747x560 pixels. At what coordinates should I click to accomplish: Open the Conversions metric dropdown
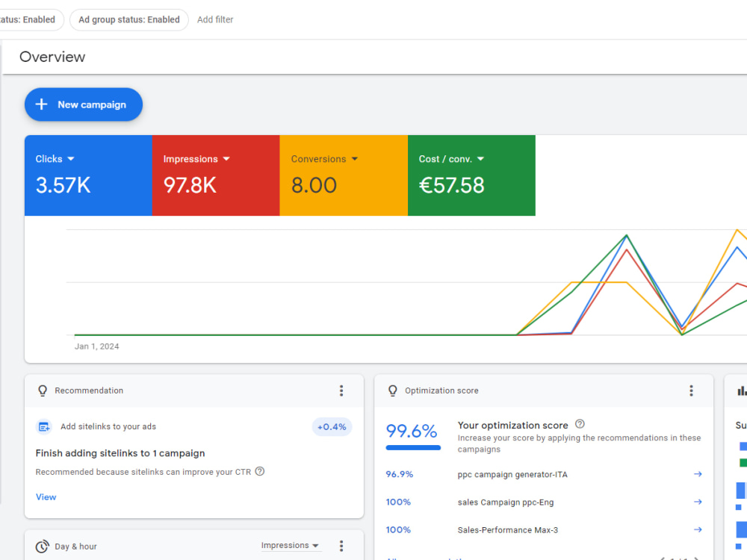[x=324, y=159]
